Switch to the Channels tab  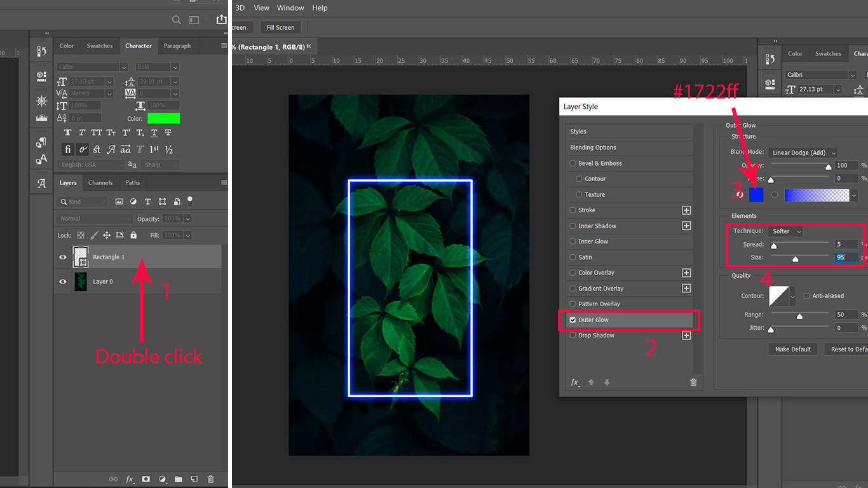[x=100, y=183]
